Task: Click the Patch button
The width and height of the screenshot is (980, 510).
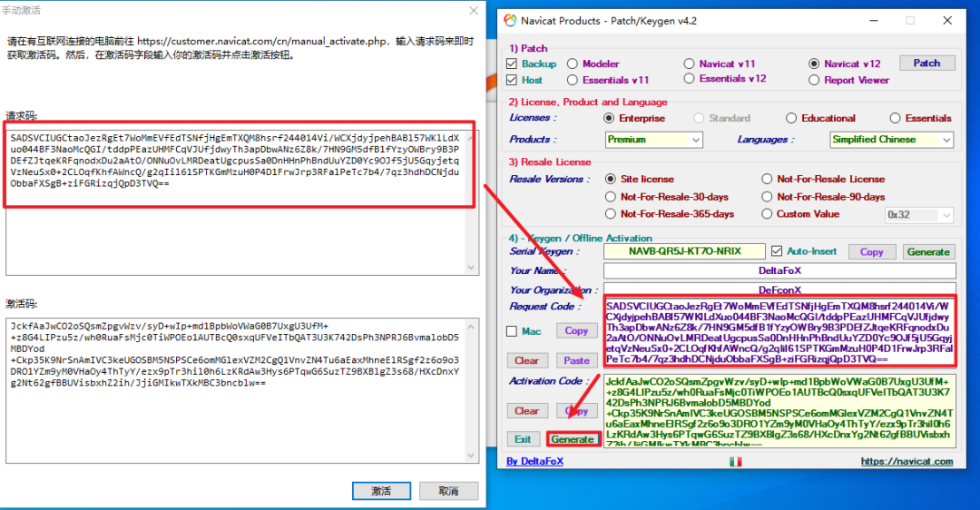Action: coord(926,64)
